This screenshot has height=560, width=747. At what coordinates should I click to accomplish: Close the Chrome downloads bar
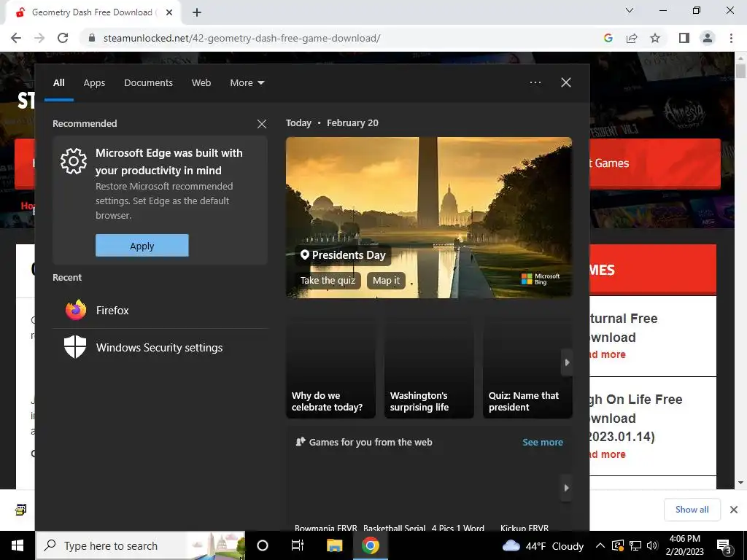(734, 510)
